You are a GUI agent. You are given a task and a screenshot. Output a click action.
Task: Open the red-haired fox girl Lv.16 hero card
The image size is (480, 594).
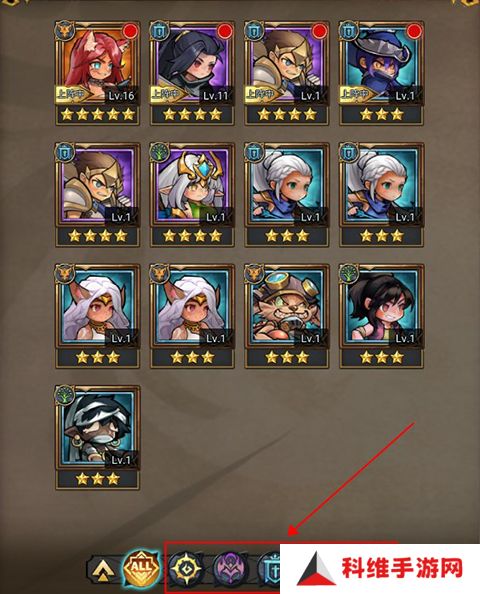pos(98,73)
